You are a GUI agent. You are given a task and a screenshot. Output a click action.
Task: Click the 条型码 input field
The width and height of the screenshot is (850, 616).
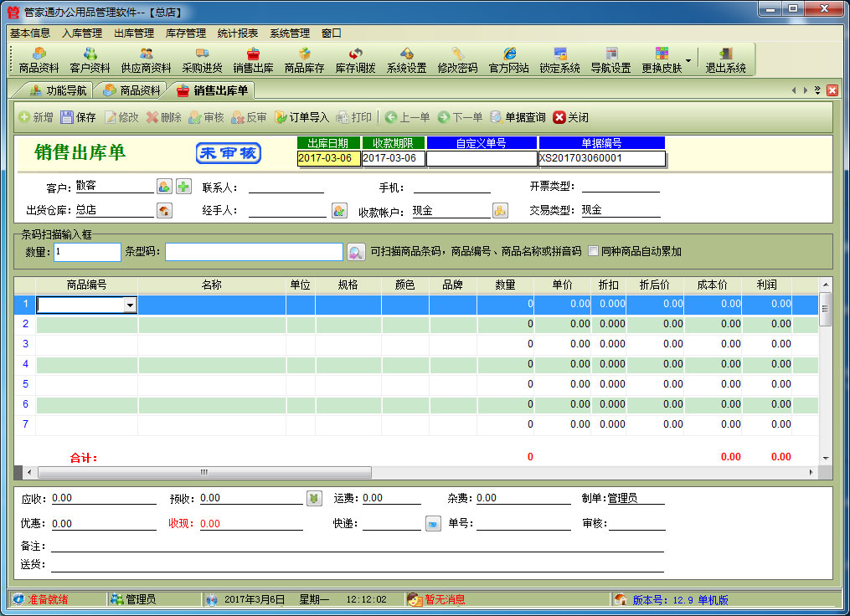[253, 252]
